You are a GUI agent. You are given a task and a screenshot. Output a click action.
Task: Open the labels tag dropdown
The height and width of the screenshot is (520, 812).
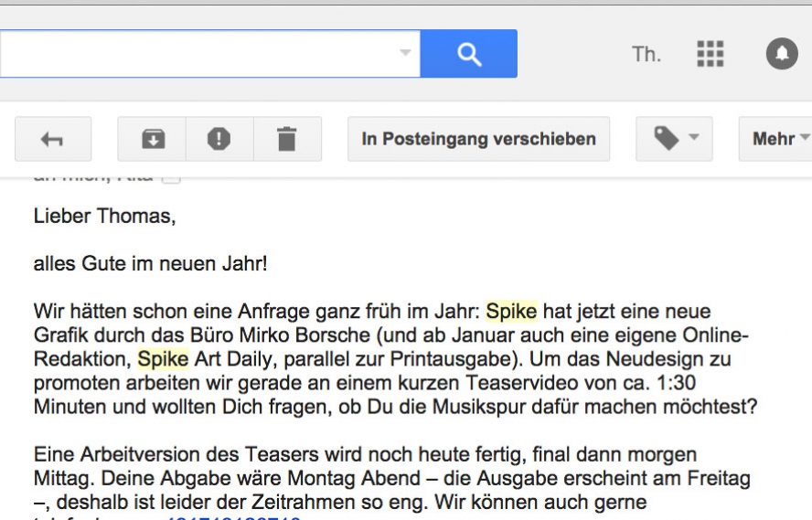coord(674,139)
